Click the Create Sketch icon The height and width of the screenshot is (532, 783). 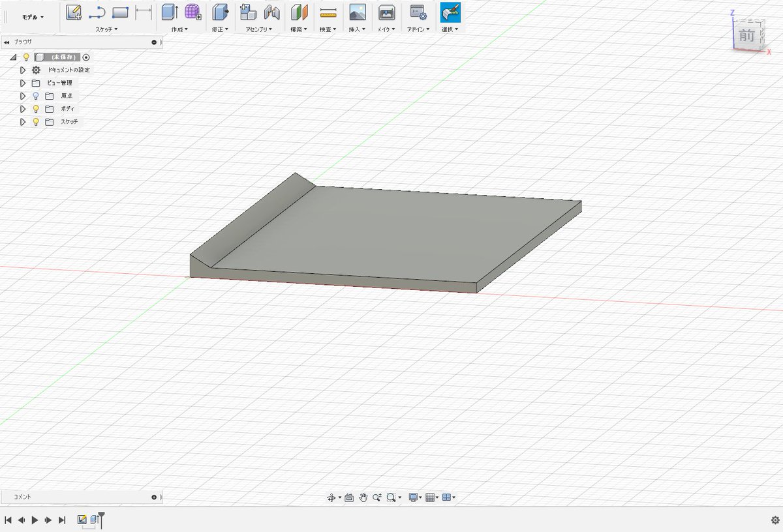pyautogui.click(x=74, y=12)
